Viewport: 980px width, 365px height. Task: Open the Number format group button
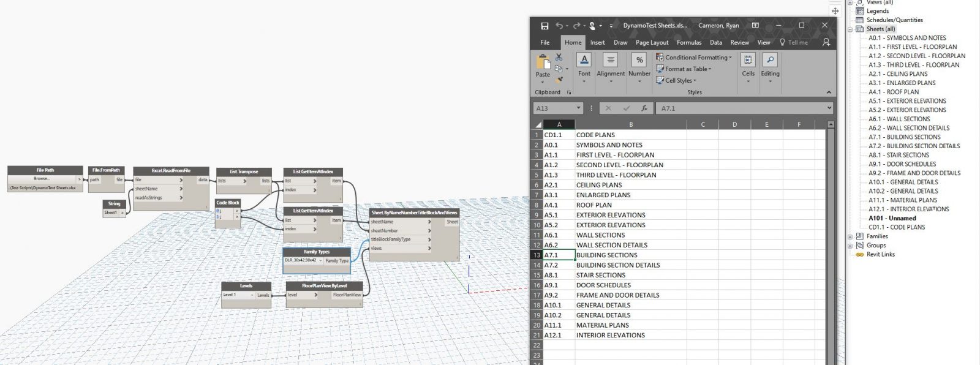coord(639,67)
